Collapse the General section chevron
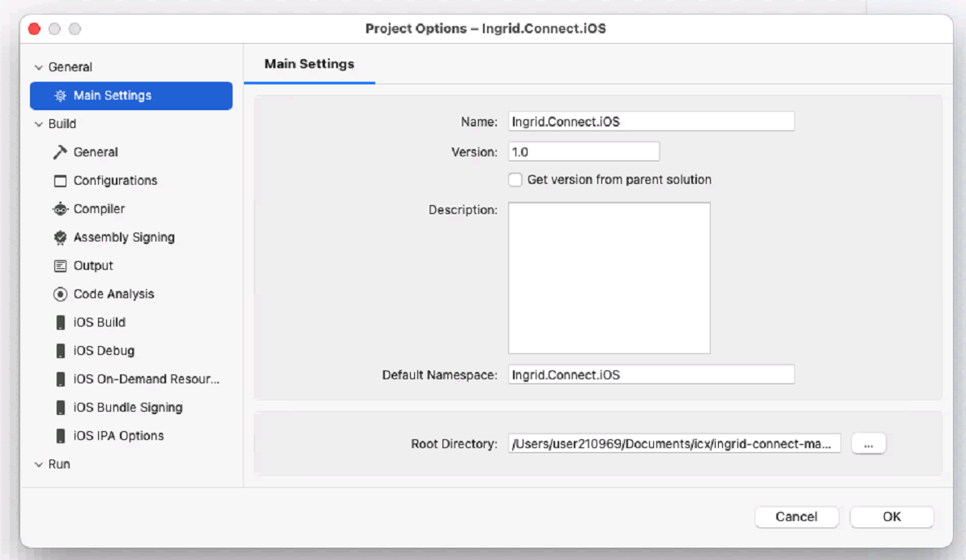 (38, 67)
